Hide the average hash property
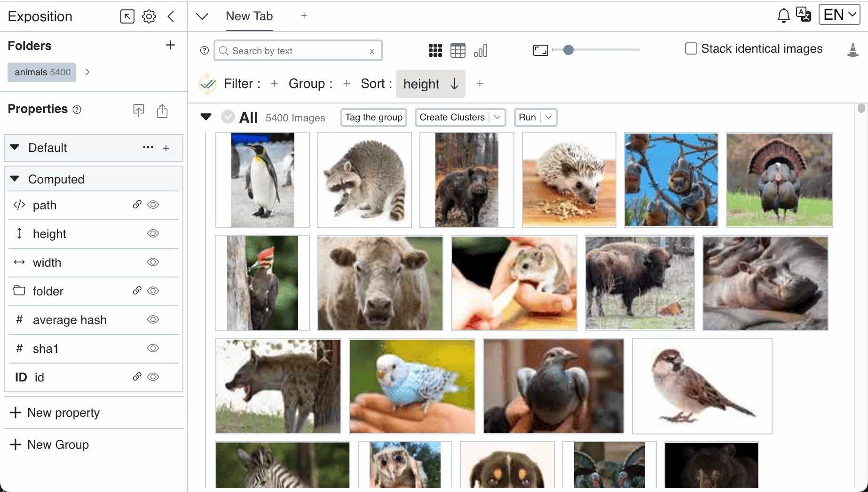 coord(153,320)
